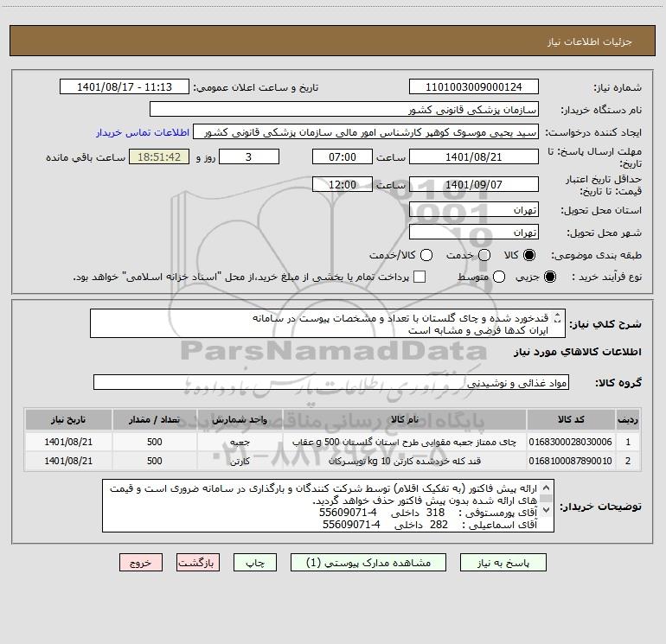Click the remaining days field showing 3
The width and height of the screenshot is (666, 644).
pos(249,156)
